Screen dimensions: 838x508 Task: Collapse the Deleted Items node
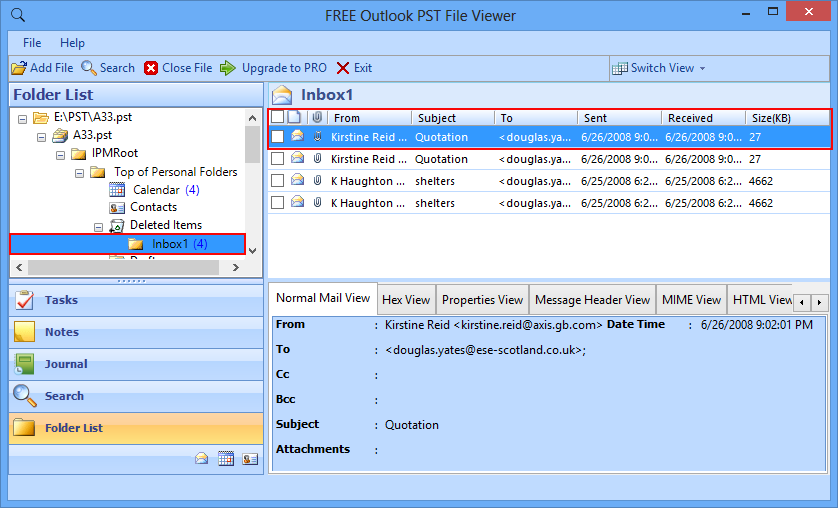(x=98, y=228)
